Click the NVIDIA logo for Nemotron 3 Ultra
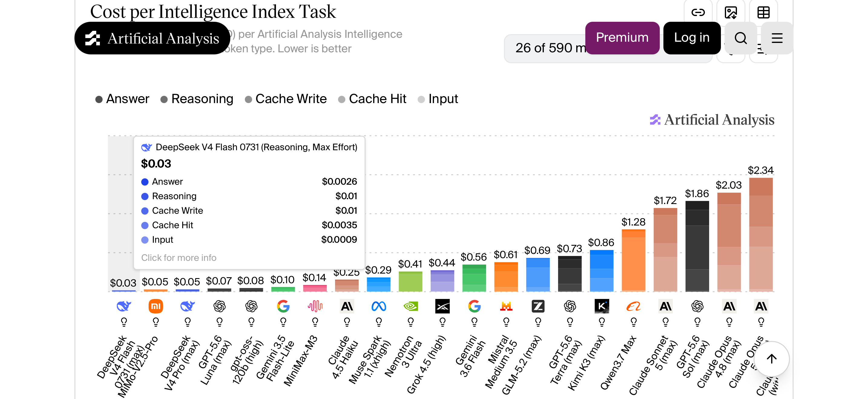 410,306
